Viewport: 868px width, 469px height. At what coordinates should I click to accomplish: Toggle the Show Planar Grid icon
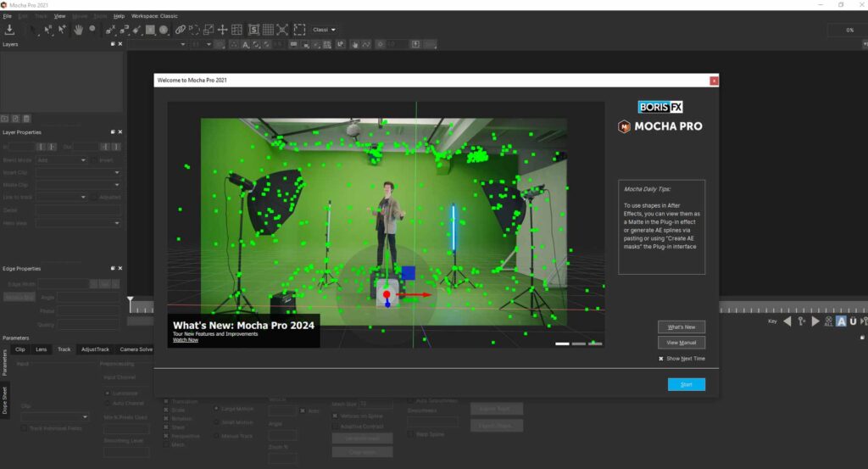(268, 30)
